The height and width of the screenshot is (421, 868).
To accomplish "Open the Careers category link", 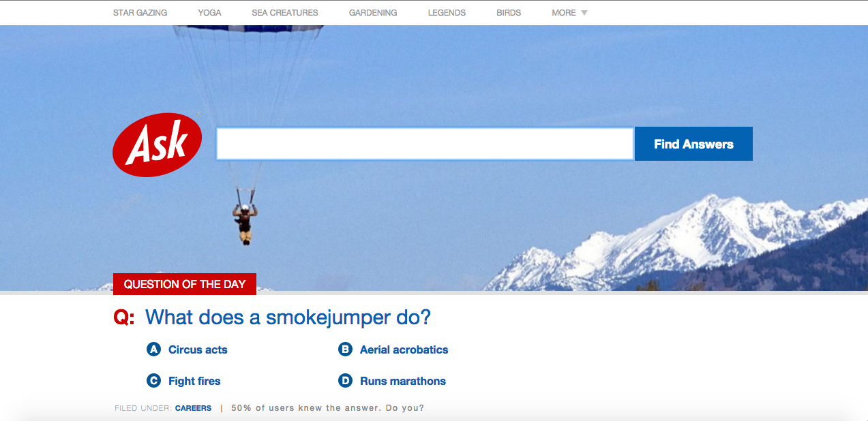I will (x=193, y=408).
